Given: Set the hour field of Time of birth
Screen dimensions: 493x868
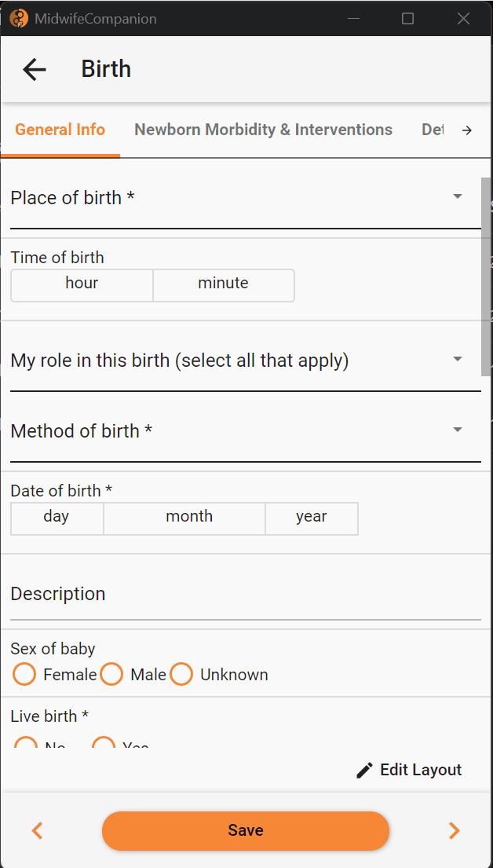Looking at the screenshot, I should [82, 285].
